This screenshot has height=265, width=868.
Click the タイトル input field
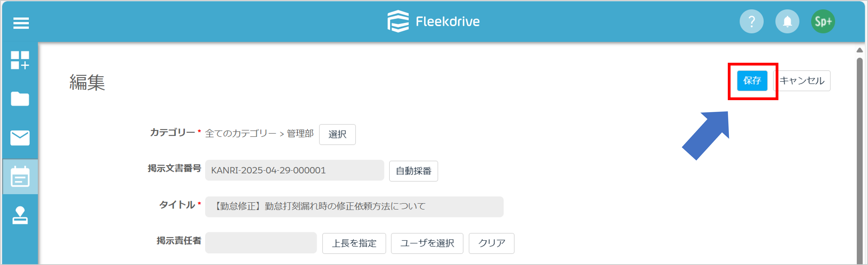[x=354, y=206]
